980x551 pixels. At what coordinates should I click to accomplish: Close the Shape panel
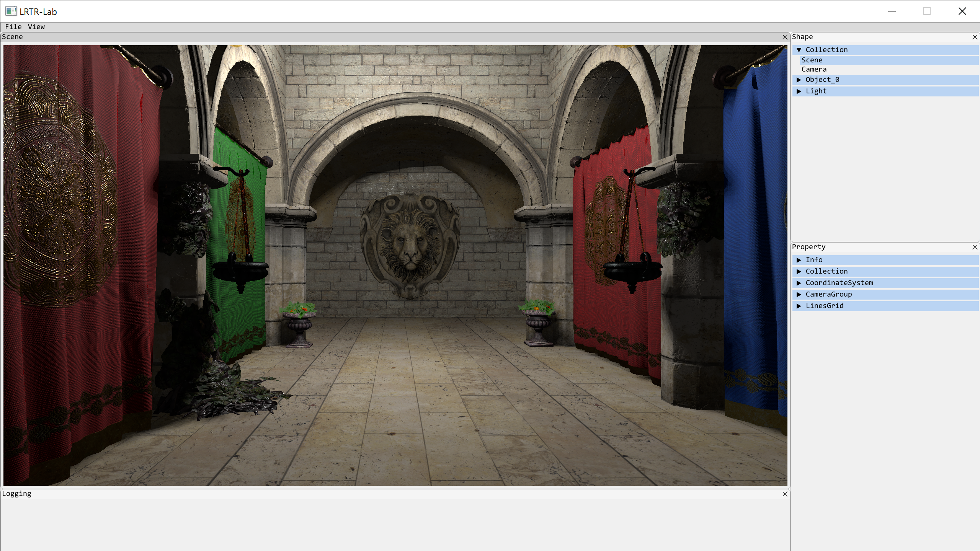point(975,37)
